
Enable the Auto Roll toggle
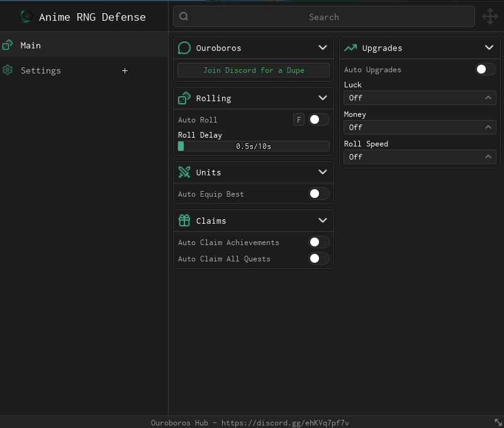pos(318,120)
